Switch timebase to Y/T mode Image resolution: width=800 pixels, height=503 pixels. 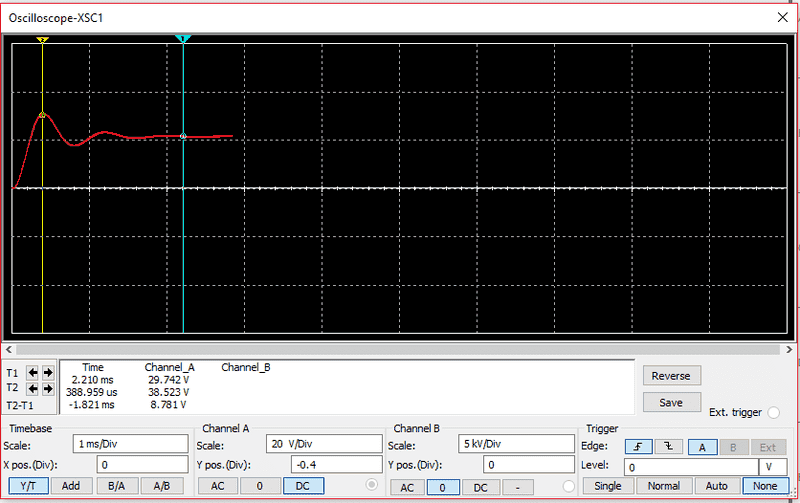click(x=27, y=486)
